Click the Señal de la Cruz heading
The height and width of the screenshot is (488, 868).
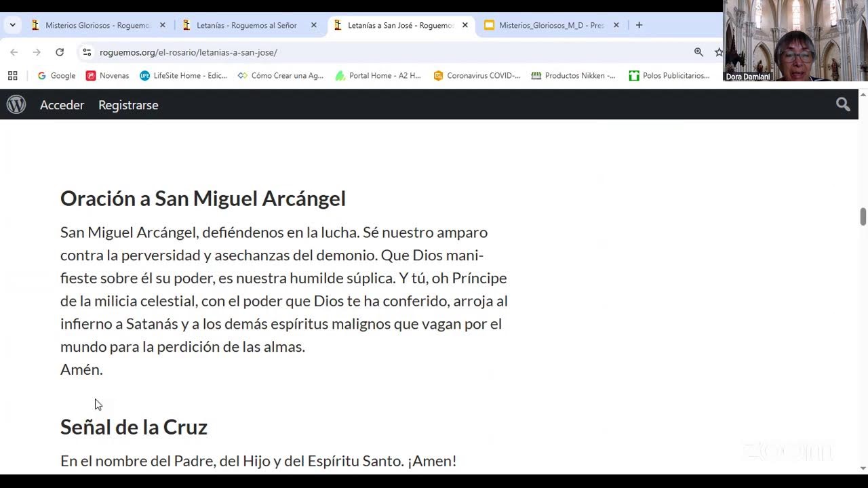(x=134, y=427)
